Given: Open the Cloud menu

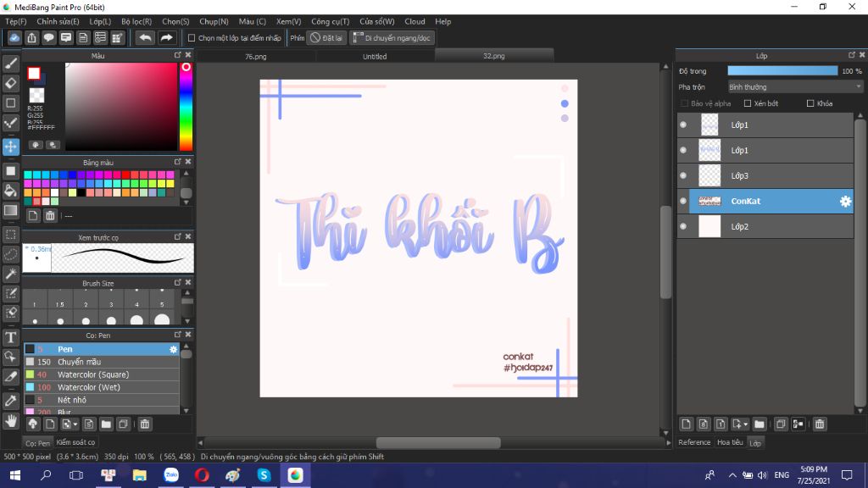Looking at the screenshot, I should coord(415,21).
